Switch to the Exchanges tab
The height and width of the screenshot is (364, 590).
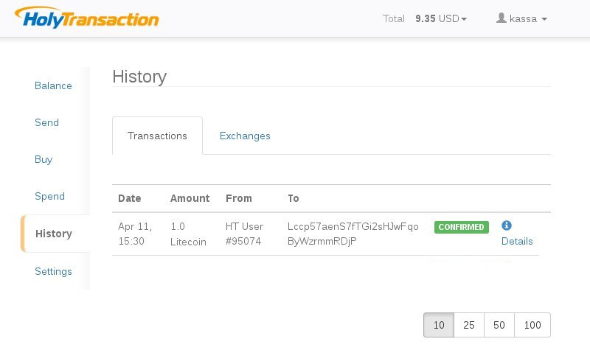click(x=245, y=136)
